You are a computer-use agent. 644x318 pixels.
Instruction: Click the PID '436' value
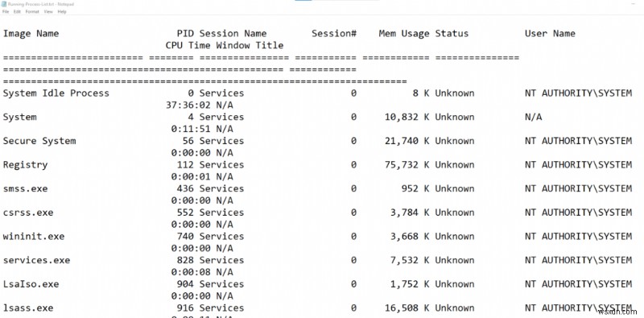pos(185,188)
